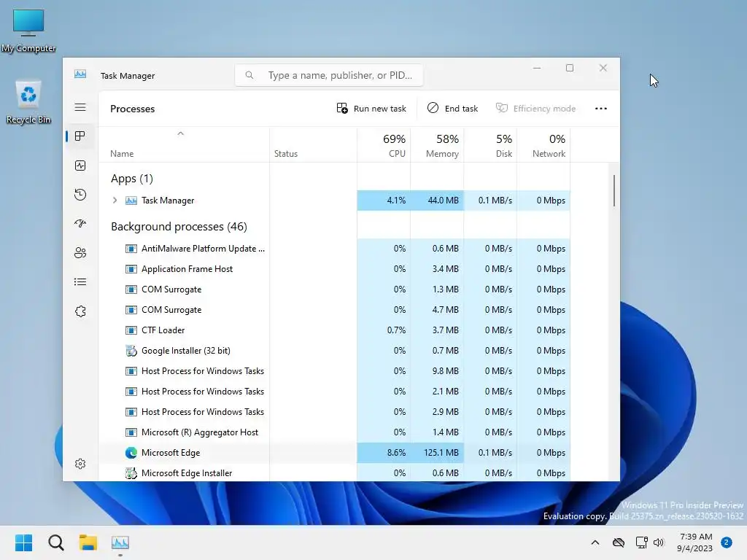Click the 44.0 MB memory cell
The width and height of the screenshot is (747, 560).
pyautogui.click(x=438, y=201)
